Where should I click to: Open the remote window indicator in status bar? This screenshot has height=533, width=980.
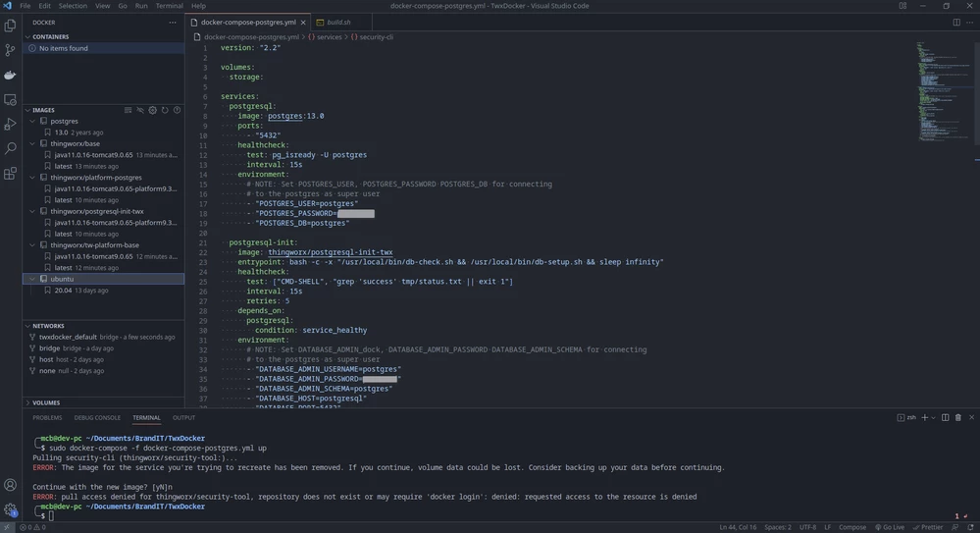[x=6, y=527]
